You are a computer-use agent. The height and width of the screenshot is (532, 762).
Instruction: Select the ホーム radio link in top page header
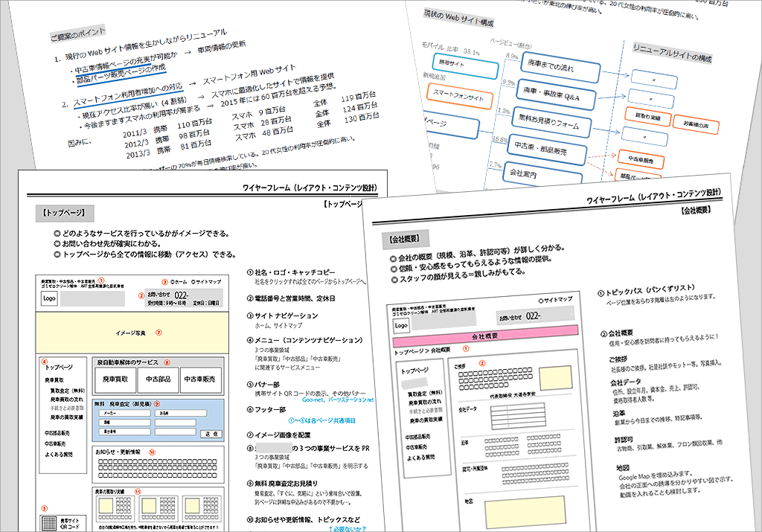coord(177,282)
